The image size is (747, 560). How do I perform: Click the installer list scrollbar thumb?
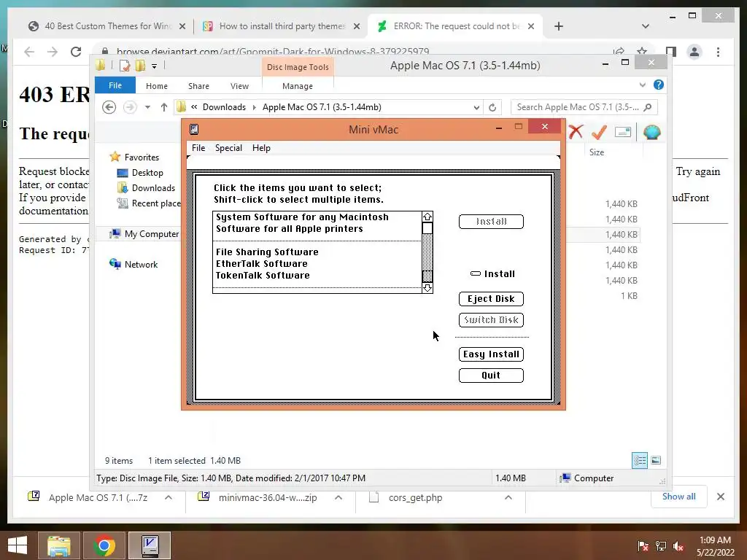[x=427, y=228]
